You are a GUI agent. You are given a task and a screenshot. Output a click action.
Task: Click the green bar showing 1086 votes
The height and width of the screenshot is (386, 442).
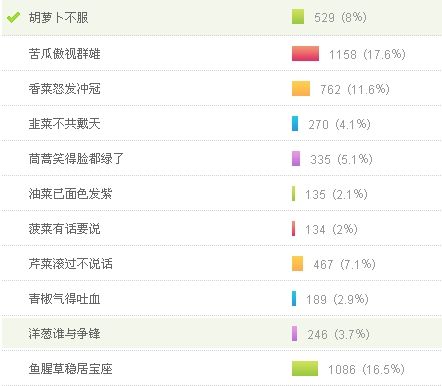pyautogui.click(x=305, y=369)
